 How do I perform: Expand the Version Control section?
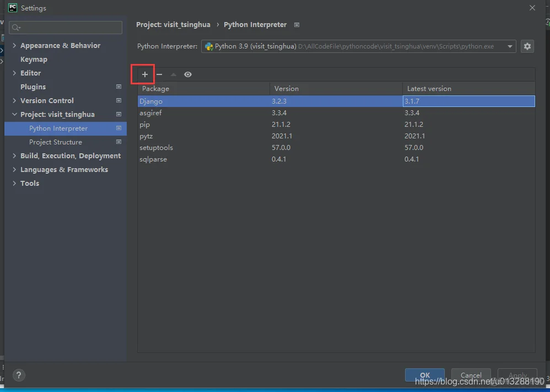point(14,100)
